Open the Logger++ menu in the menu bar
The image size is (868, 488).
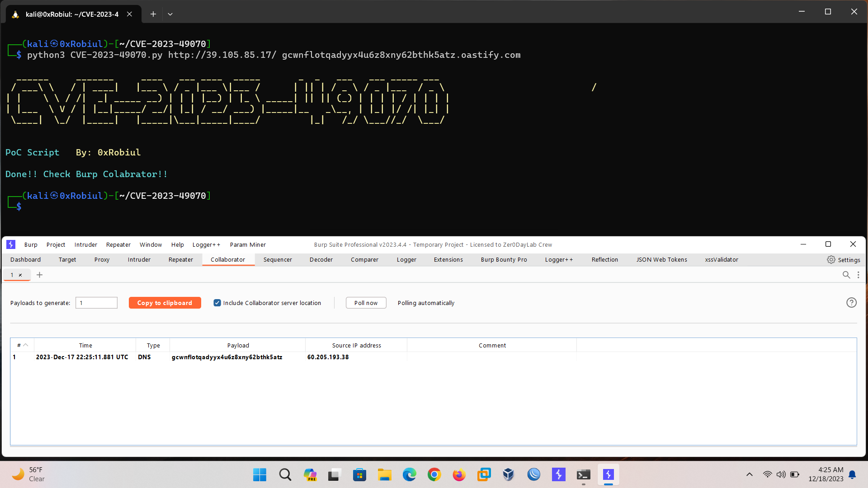click(x=206, y=244)
